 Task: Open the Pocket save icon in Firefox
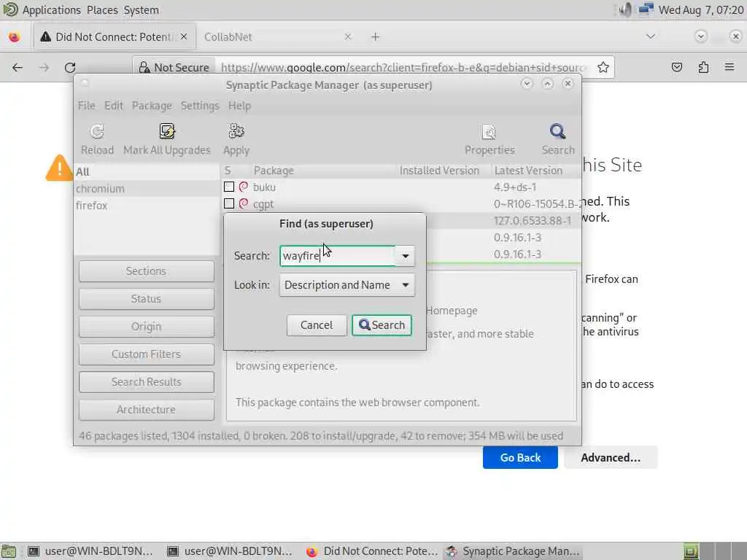pyautogui.click(x=676, y=67)
